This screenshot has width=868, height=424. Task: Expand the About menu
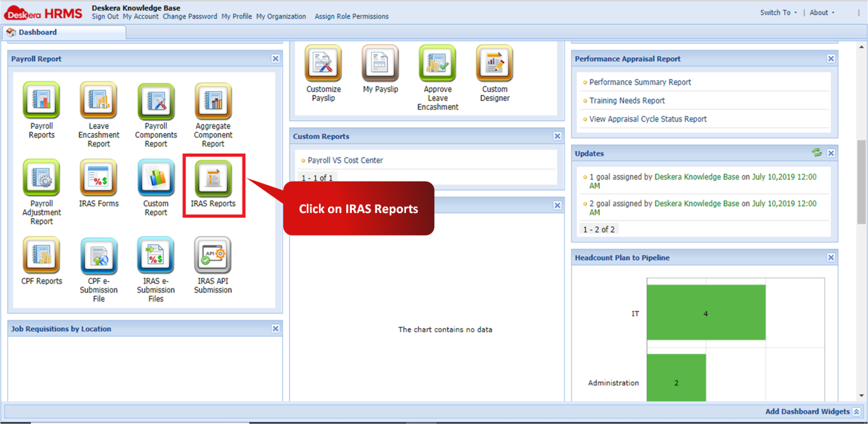pyautogui.click(x=820, y=12)
